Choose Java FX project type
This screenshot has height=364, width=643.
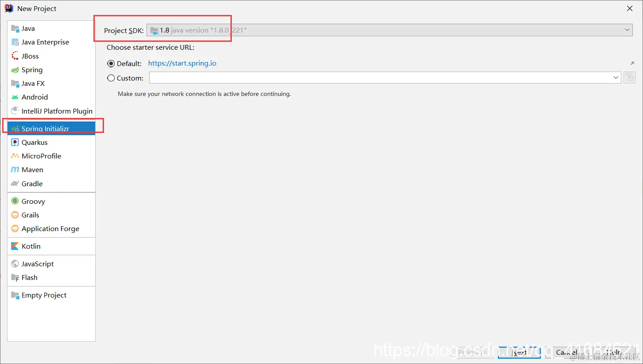pyautogui.click(x=51, y=84)
